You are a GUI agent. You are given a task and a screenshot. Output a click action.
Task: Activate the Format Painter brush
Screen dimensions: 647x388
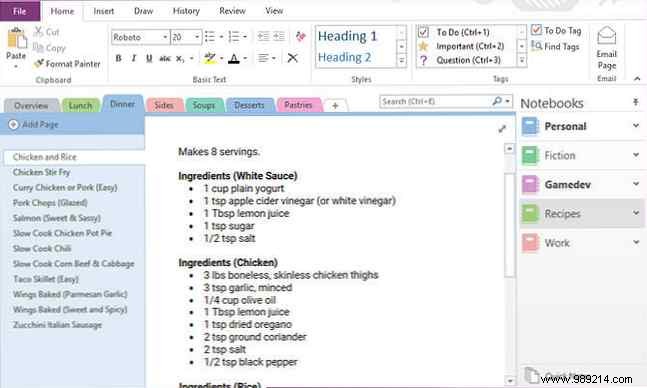[39, 63]
